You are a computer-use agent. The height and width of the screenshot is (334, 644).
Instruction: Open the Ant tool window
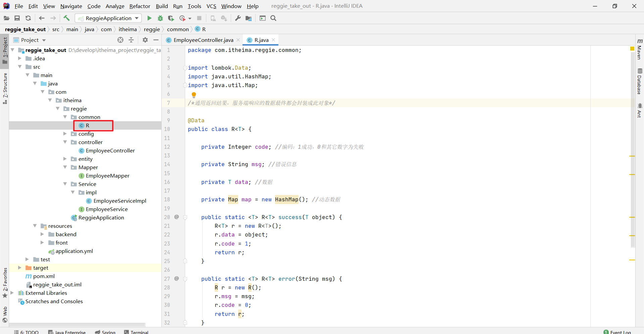click(x=640, y=110)
